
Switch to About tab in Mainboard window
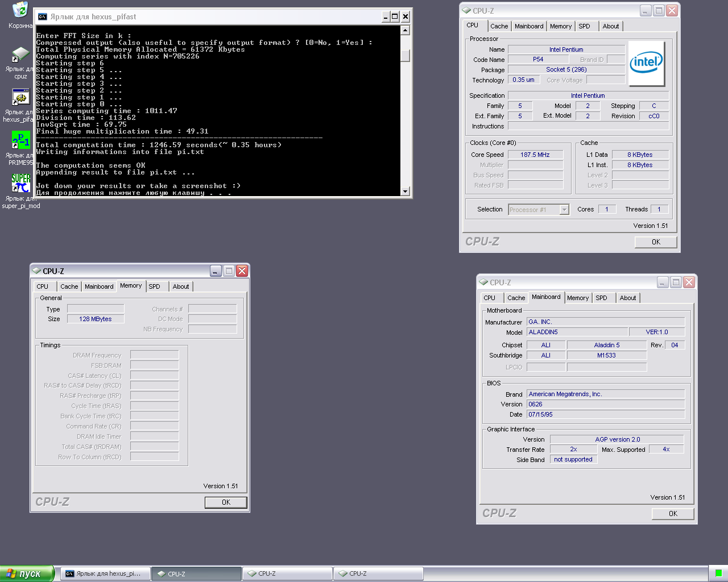click(x=628, y=298)
